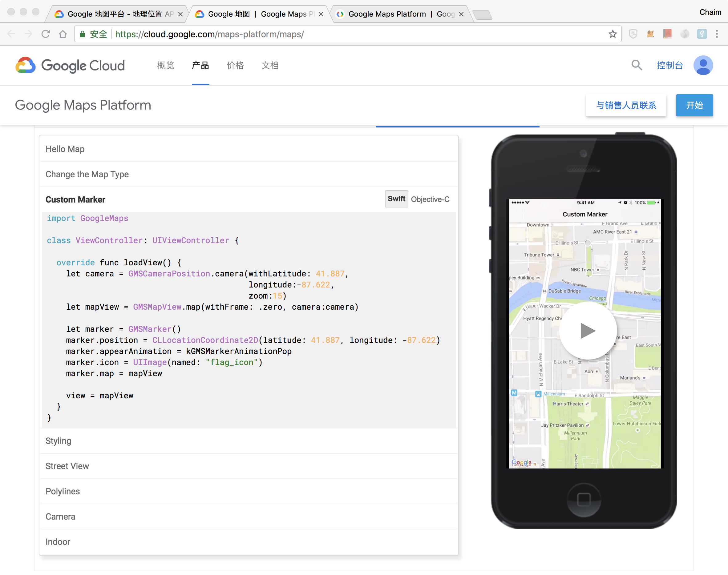Viewport: 728px width, 575px height.
Task: Switch code sample to Swift
Action: click(x=396, y=199)
